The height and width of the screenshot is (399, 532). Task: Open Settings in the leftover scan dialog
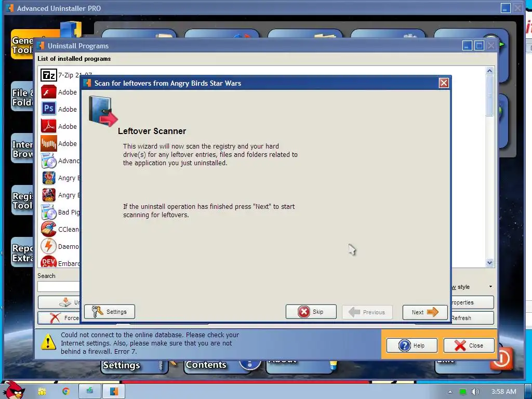tap(109, 312)
